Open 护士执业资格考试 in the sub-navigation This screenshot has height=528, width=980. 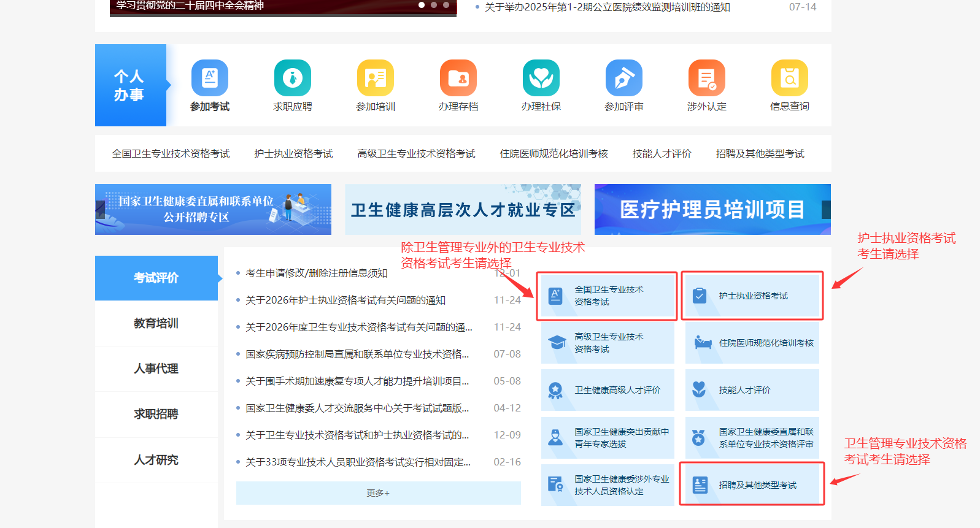[x=293, y=153]
